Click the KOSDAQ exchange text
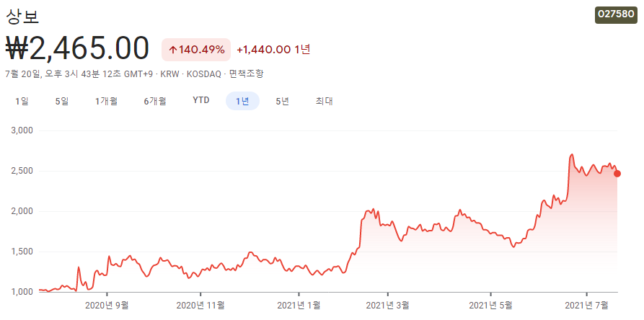 (x=203, y=74)
